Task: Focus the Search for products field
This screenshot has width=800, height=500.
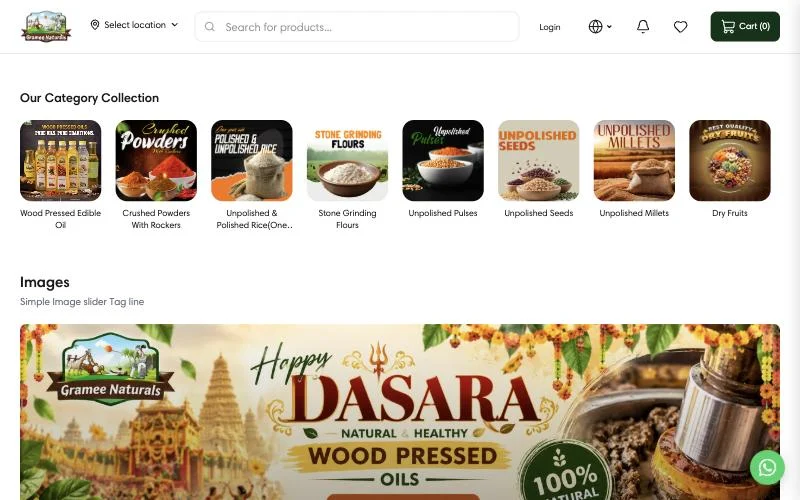Action: 357,27
